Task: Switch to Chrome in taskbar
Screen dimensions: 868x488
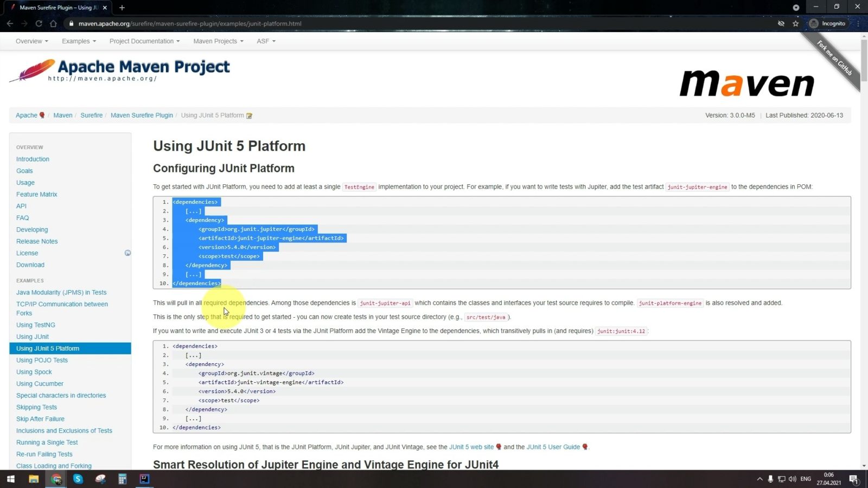Action: coord(56,479)
